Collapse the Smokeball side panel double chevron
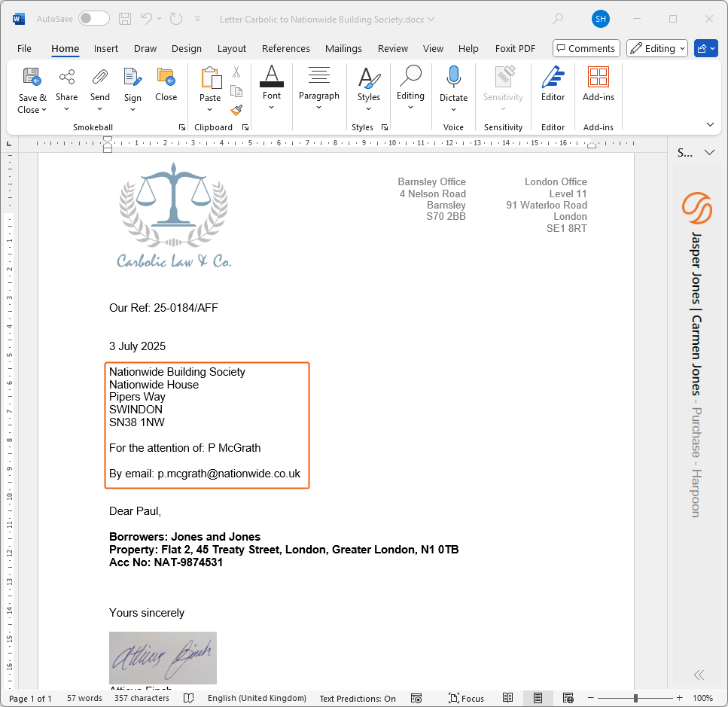 699,675
